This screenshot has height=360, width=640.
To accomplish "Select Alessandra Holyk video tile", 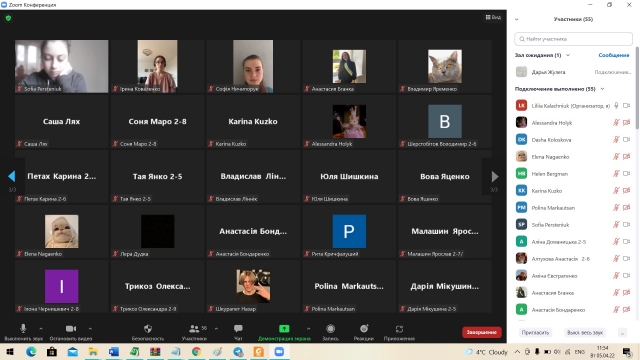I will [349, 121].
